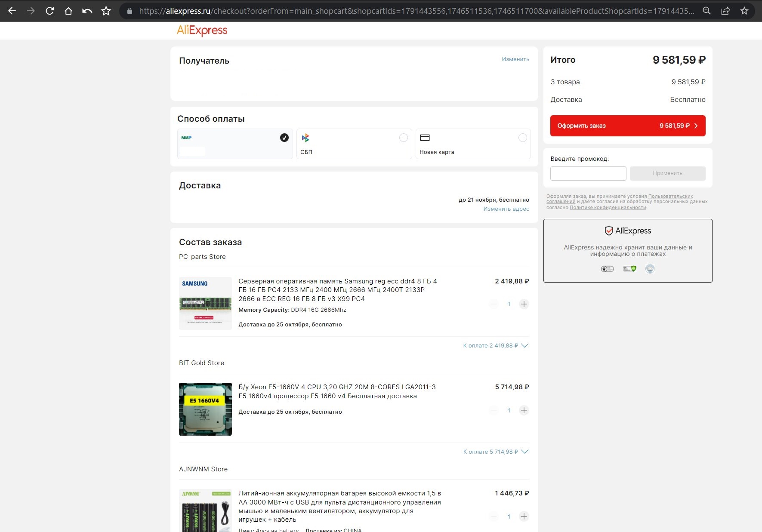Click the 'Итого' total amount 9 581,59 ₽

[679, 60]
